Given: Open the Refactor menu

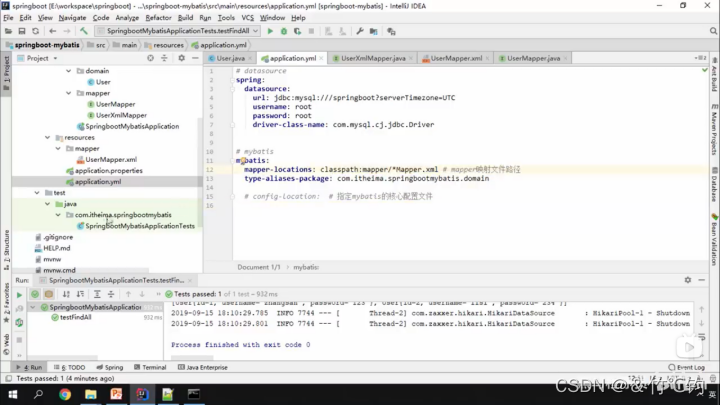Looking at the screenshot, I should point(158,18).
